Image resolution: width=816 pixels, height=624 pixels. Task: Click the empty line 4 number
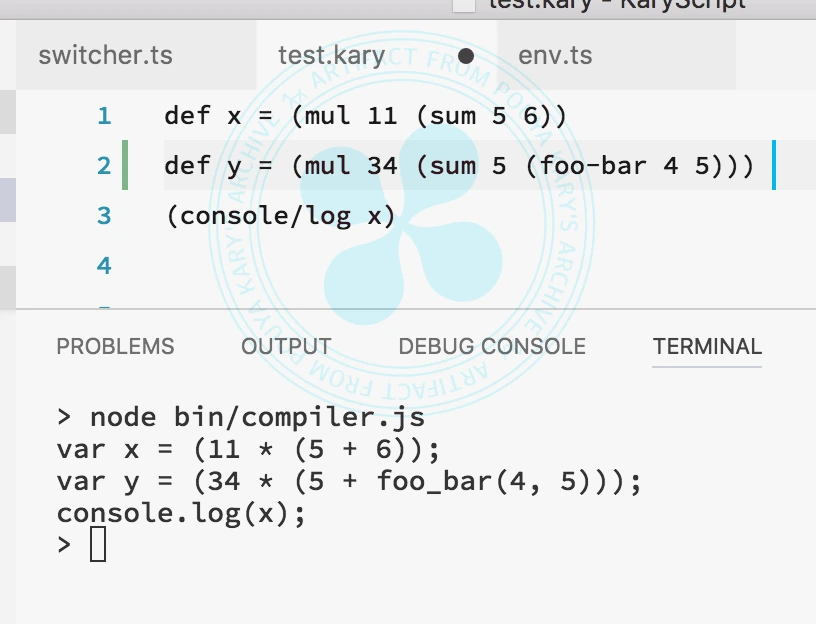tap(104, 266)
